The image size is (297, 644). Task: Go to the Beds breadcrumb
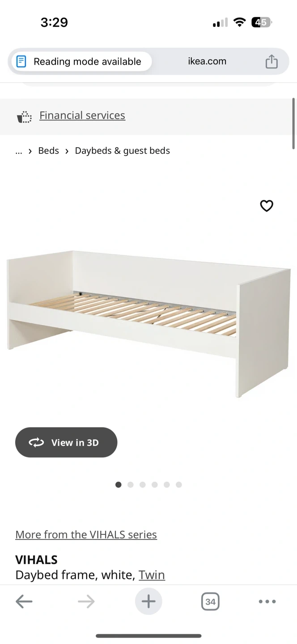48,151
